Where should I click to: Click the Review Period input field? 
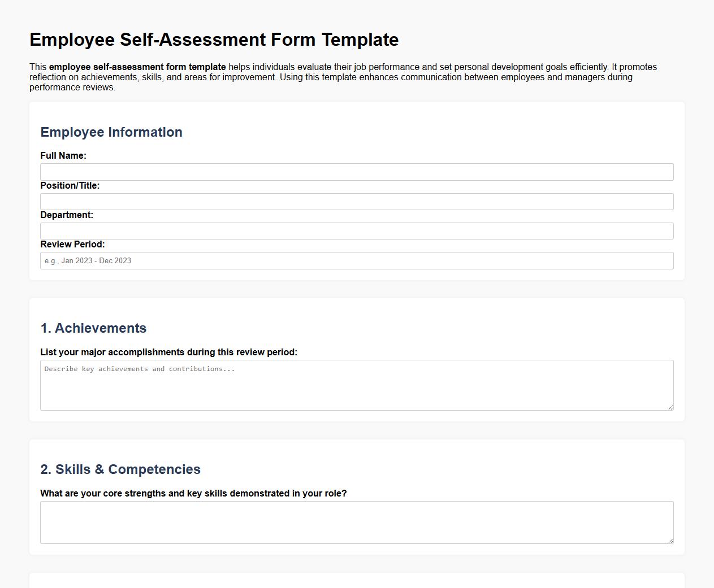(356, 260)
